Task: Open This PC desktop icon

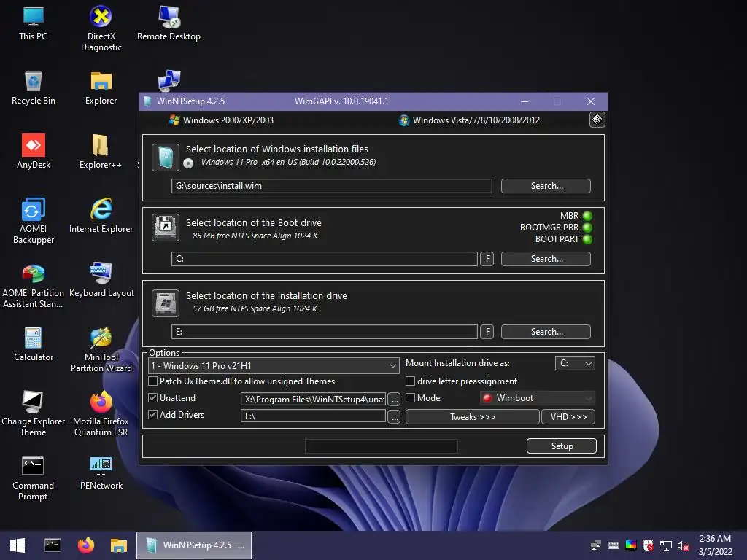Action: point(34,24)
